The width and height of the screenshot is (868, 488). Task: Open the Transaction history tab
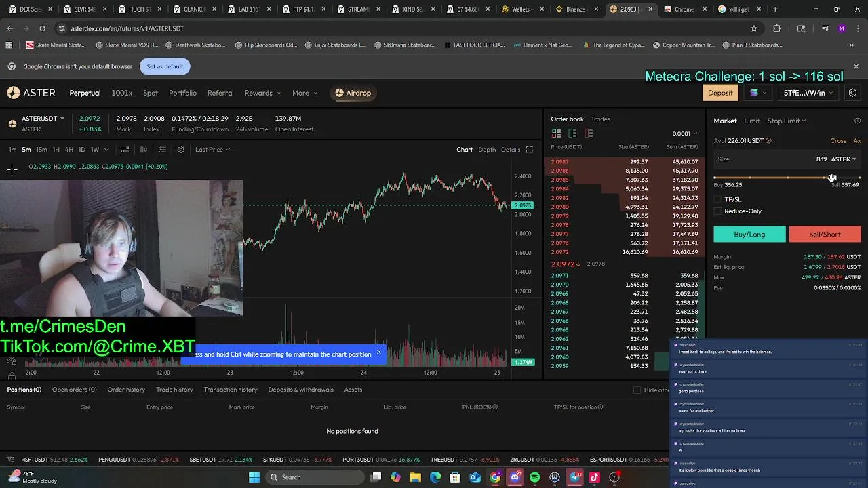click(231, 390)
